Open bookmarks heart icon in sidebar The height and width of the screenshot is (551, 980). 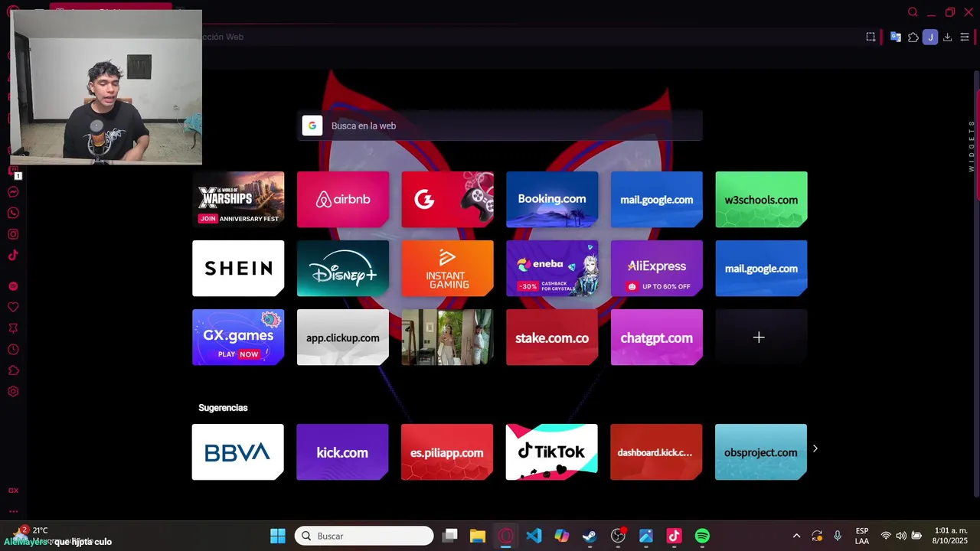click(x=13, y=307)
